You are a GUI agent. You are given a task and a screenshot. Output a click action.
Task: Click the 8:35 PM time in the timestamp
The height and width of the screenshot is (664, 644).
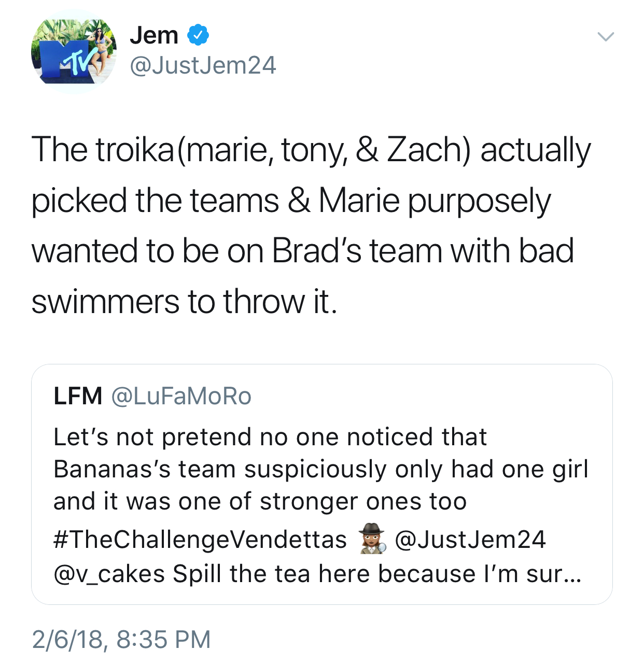[x=164, y=639]
